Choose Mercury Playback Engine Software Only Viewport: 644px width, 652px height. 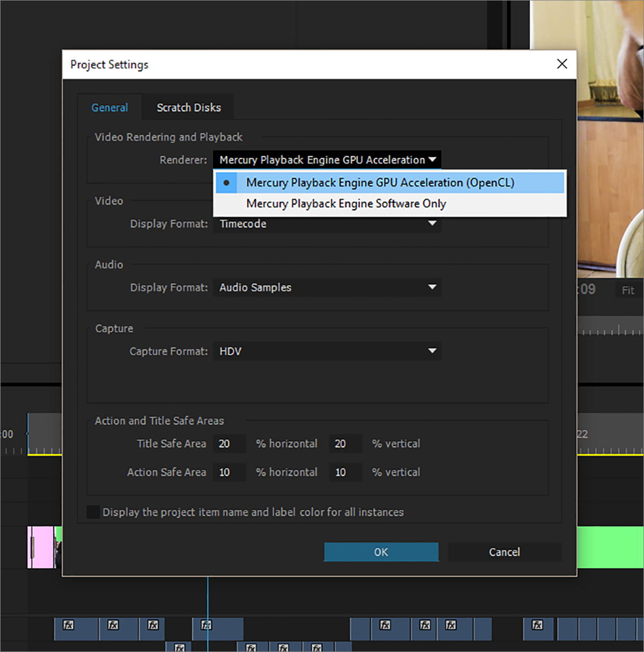(390, 204)
